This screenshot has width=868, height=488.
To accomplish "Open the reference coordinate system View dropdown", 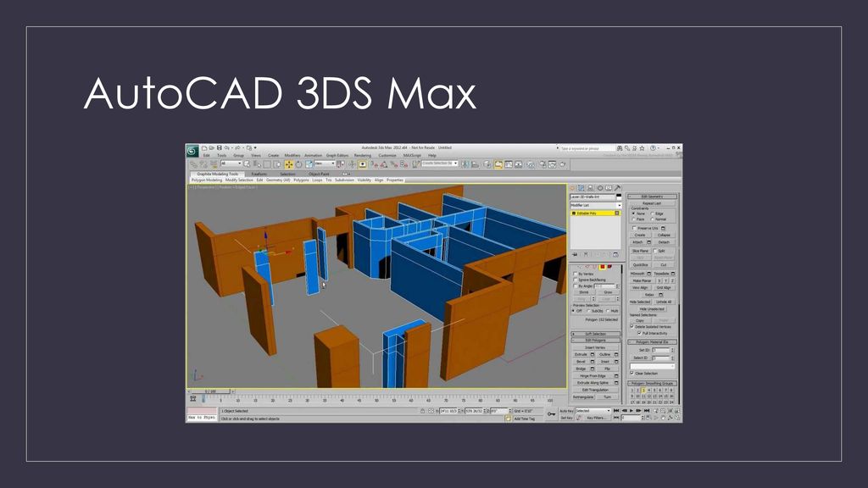I will [325, 164].
